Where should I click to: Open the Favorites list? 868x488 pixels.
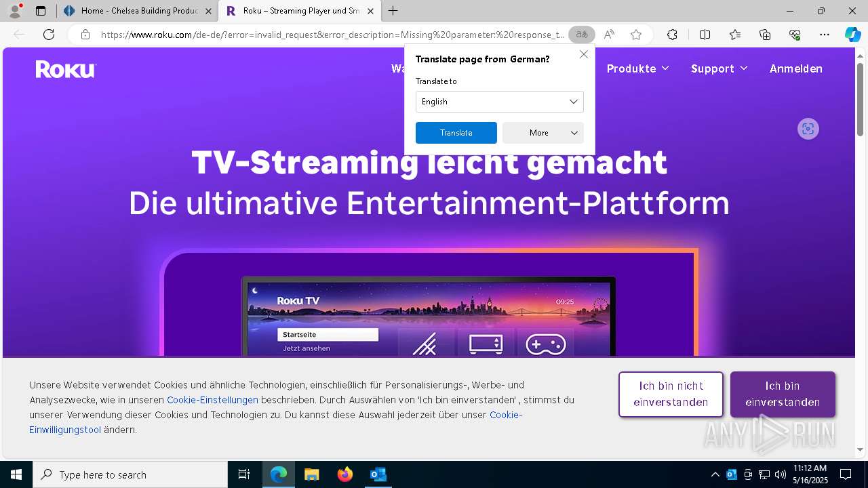coord(735,35)
